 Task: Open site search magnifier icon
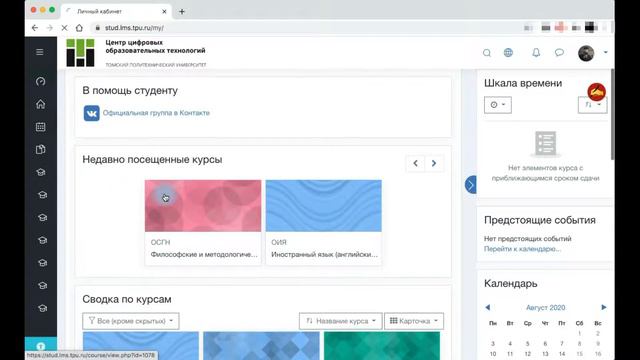(x=487, y=53)
